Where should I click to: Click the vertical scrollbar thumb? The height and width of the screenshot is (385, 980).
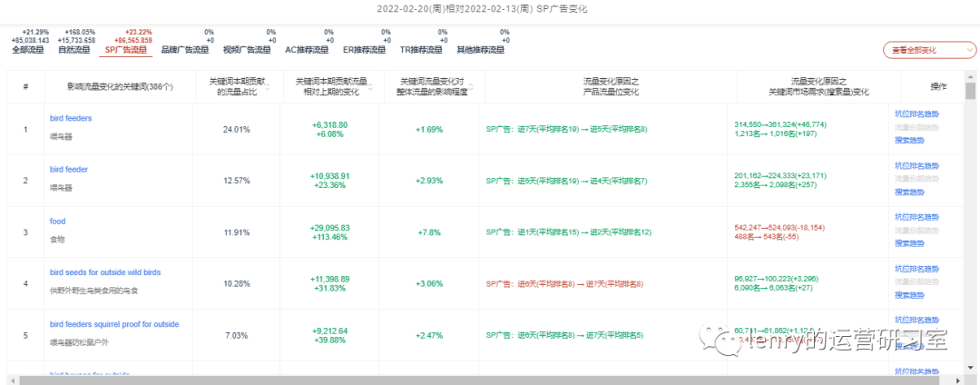click(971, 91)
